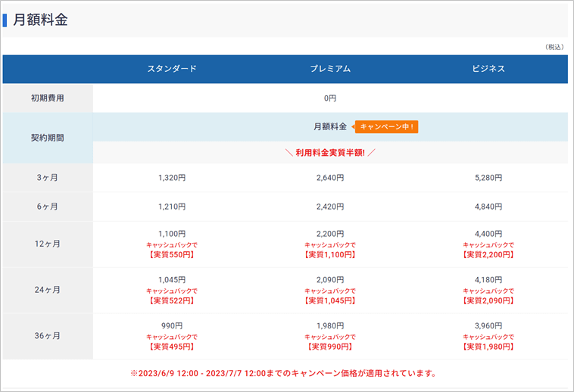Click the 3ヶ月 row label
The image size is (574, 392).
point(48,178)
